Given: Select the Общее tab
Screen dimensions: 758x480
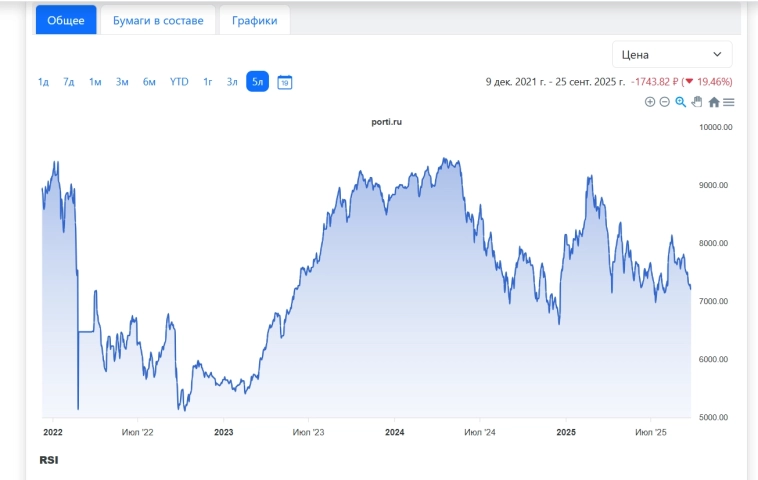Looking at the screenshot, I should tap(66, 20).
